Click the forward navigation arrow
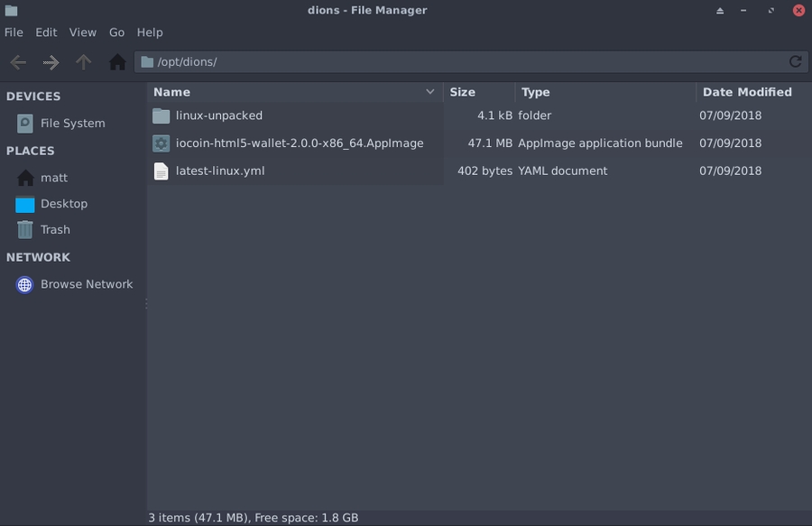 pos(51,61)
